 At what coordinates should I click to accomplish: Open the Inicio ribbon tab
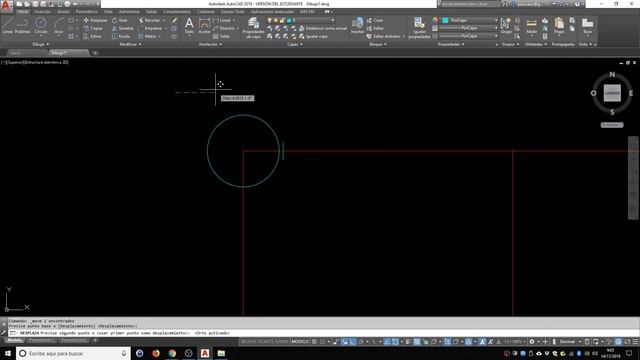23,12
